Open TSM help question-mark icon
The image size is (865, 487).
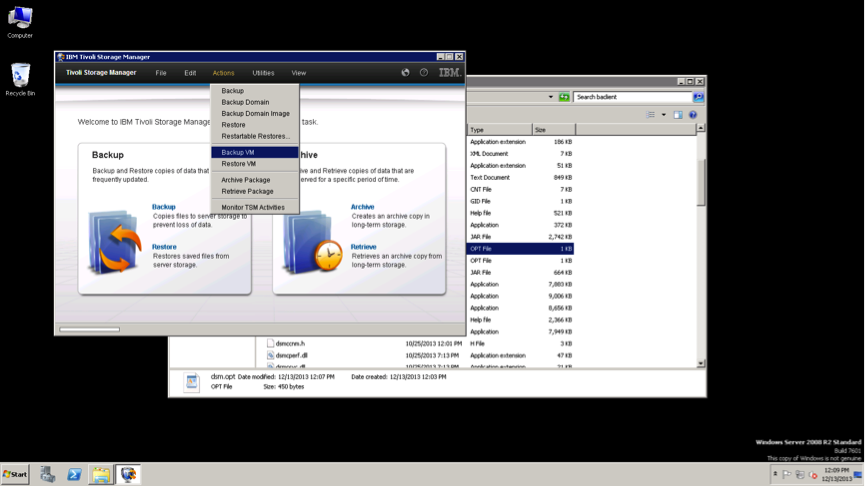tap(424, 72)
